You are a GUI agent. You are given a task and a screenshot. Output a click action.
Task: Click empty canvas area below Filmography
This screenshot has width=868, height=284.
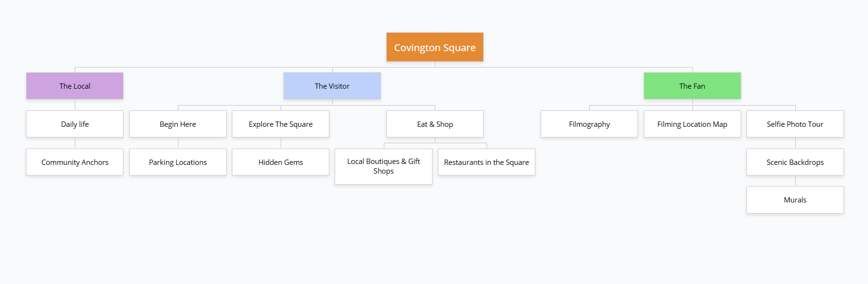(589, 203)
